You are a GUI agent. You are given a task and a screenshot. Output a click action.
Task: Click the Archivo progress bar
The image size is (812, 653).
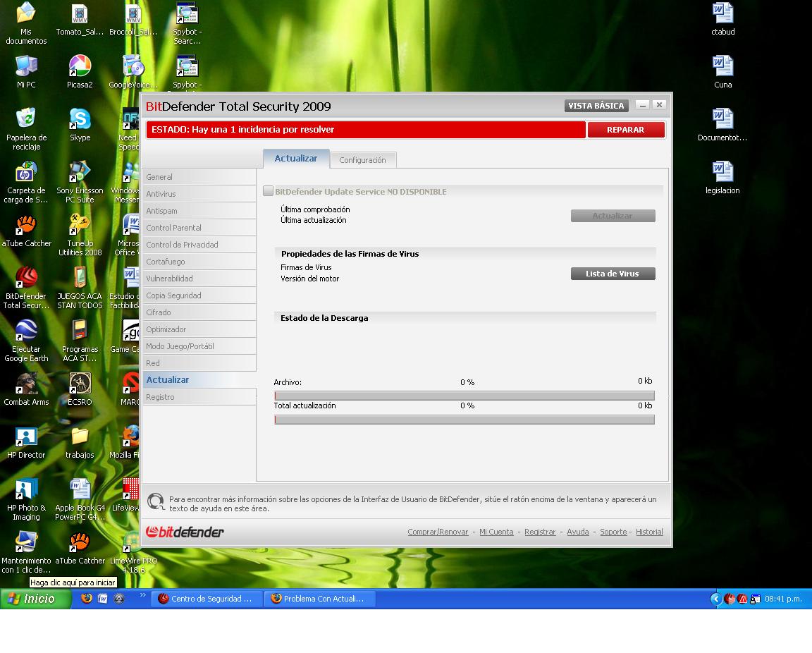point(465,396)
